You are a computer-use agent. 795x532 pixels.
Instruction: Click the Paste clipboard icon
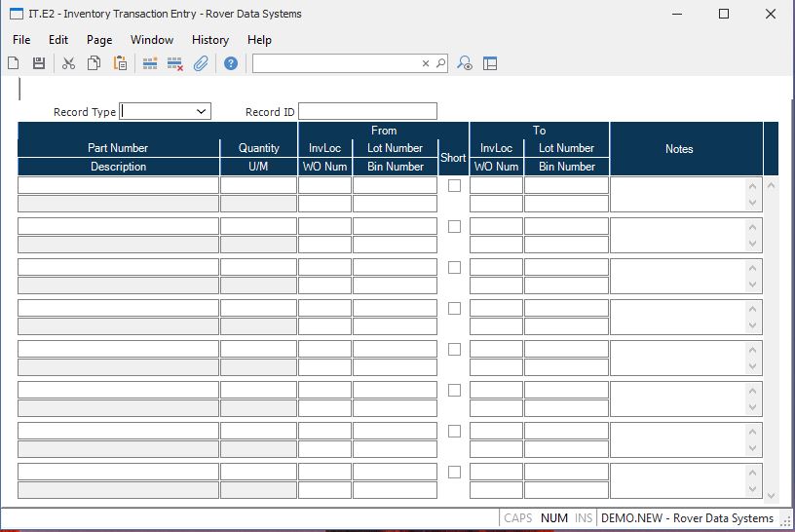click(120, 63)
